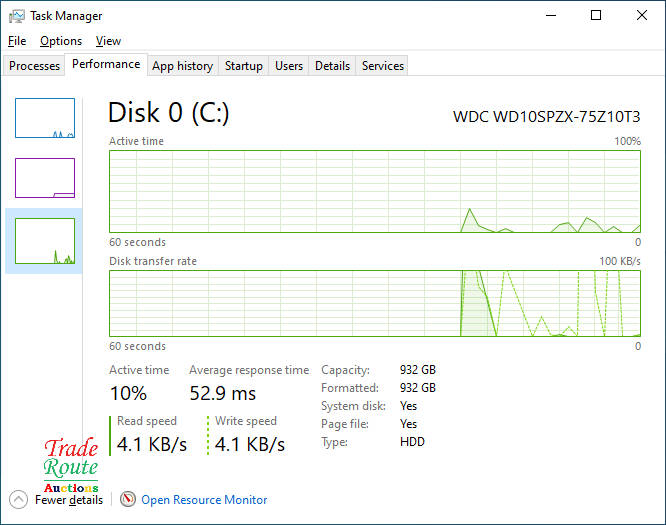The width and height of the screenshot is (666, 525).
Task: Switch to the Startup tab
Action: point(244,66)
